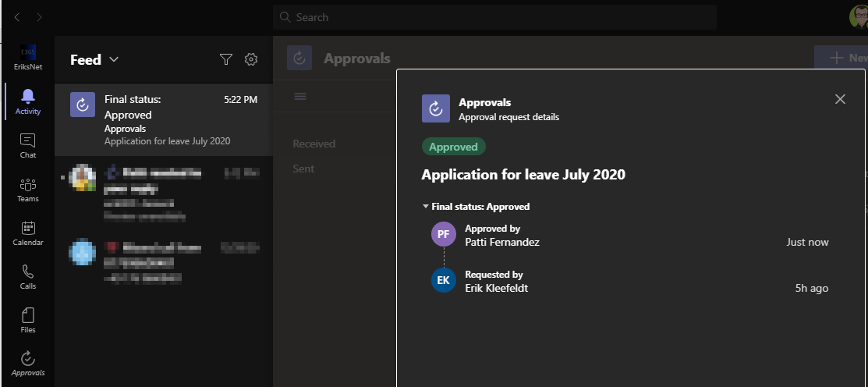Open the Calendar app
Screen dimensions: 868x387
click(28, 233)
